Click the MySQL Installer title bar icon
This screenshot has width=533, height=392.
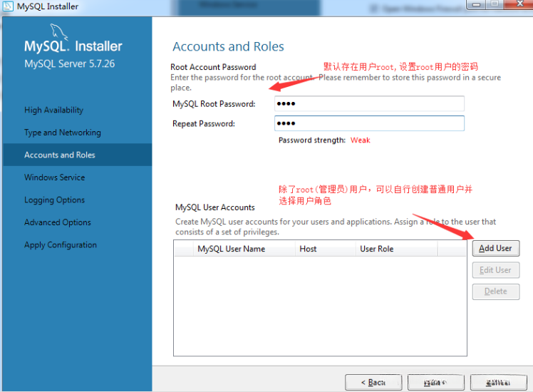8,6
